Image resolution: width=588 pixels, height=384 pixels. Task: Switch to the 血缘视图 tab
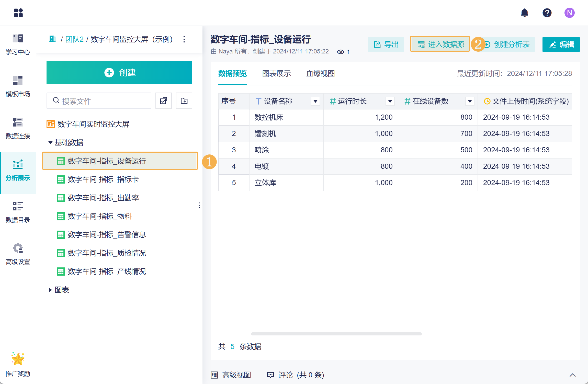(x=320, y=74)
